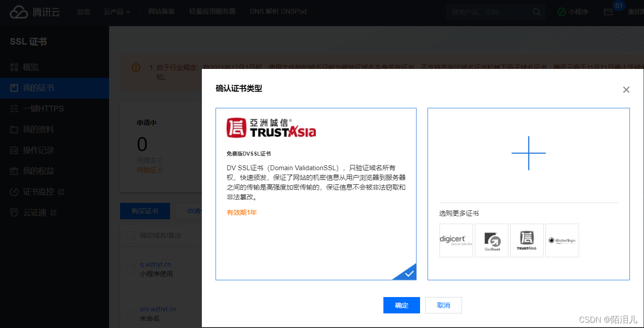The image size is (644, 328).
Task: Click inside the product search field
Action: (x=490, y=11)
